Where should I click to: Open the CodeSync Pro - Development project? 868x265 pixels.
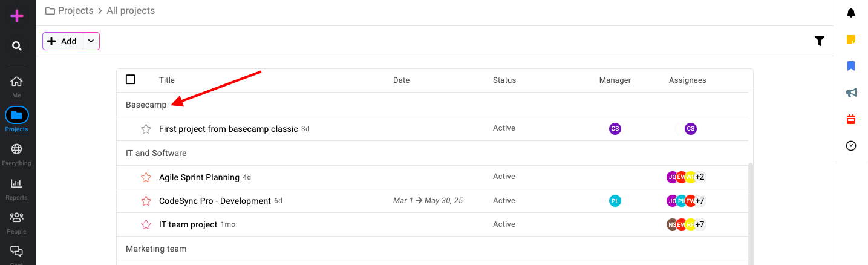[x=215, y=201]
